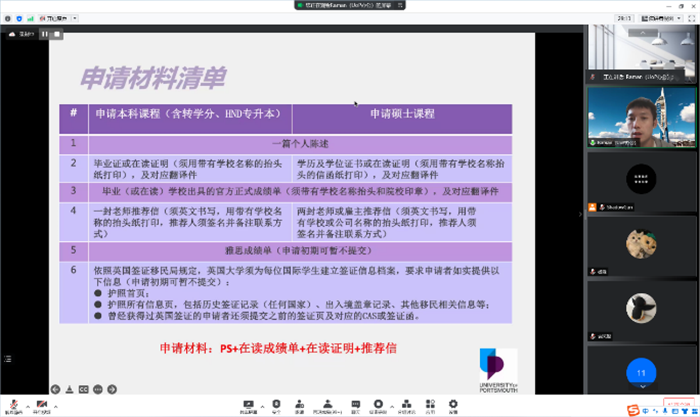Click the apps icon in bottom toolbar
This screenshot has width=700, height=417.
(430, 405)
